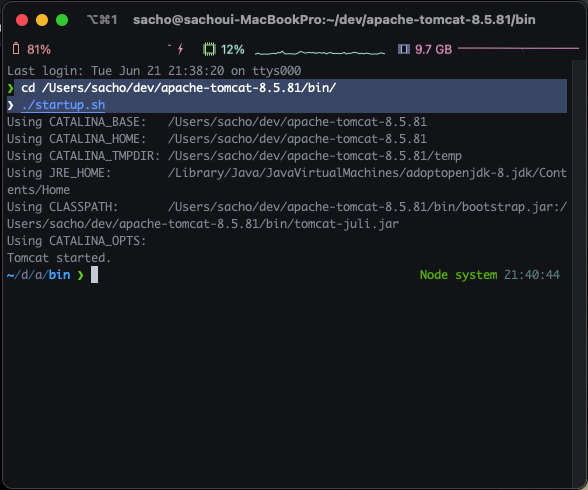
Task: Click the block cursor at the prompt
Action: pyautogui.click(x=94, y=275)
